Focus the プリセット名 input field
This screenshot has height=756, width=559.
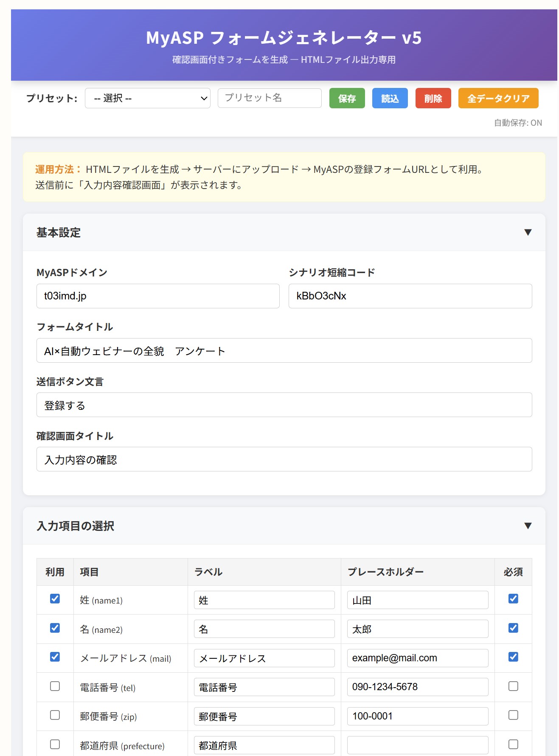click(x=270, y=98)
